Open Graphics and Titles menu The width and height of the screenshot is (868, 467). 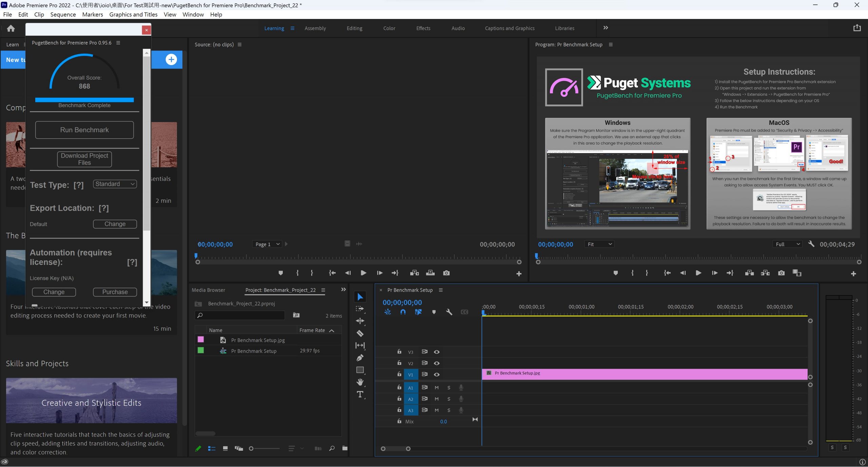pyautogui.click(x=133, y=14)
